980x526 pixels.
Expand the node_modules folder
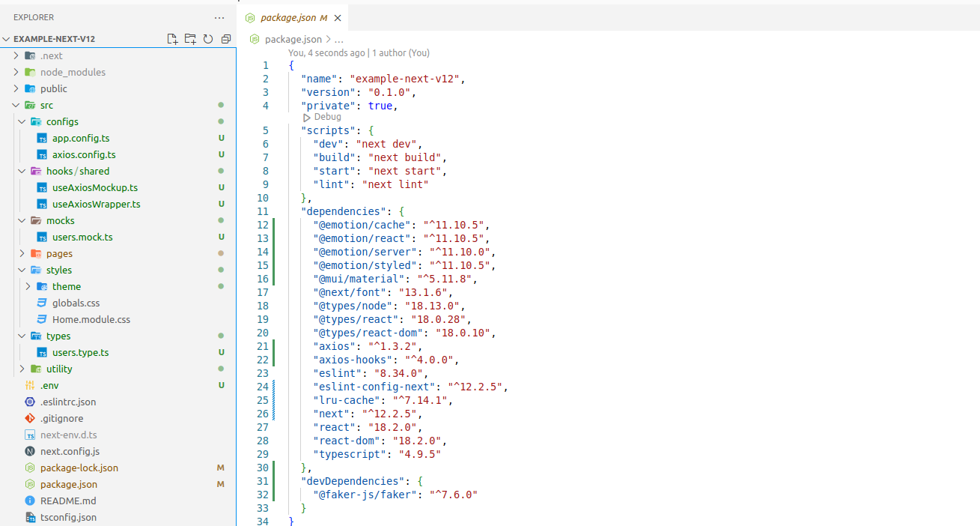click(73, 72)
